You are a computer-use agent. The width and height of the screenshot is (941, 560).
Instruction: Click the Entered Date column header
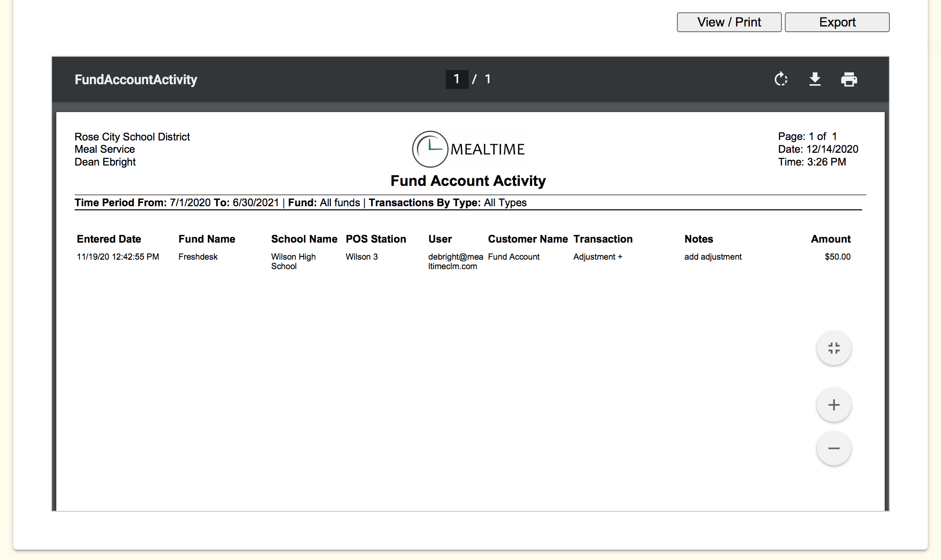109,239
